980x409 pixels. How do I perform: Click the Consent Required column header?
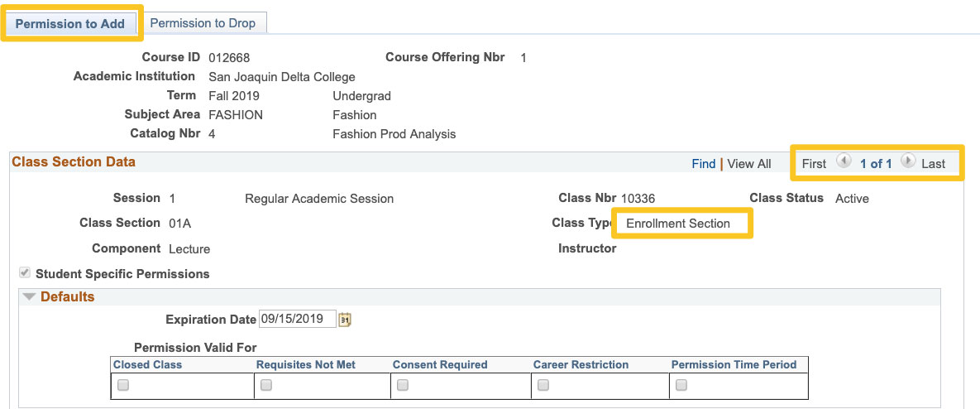(439, 364)
